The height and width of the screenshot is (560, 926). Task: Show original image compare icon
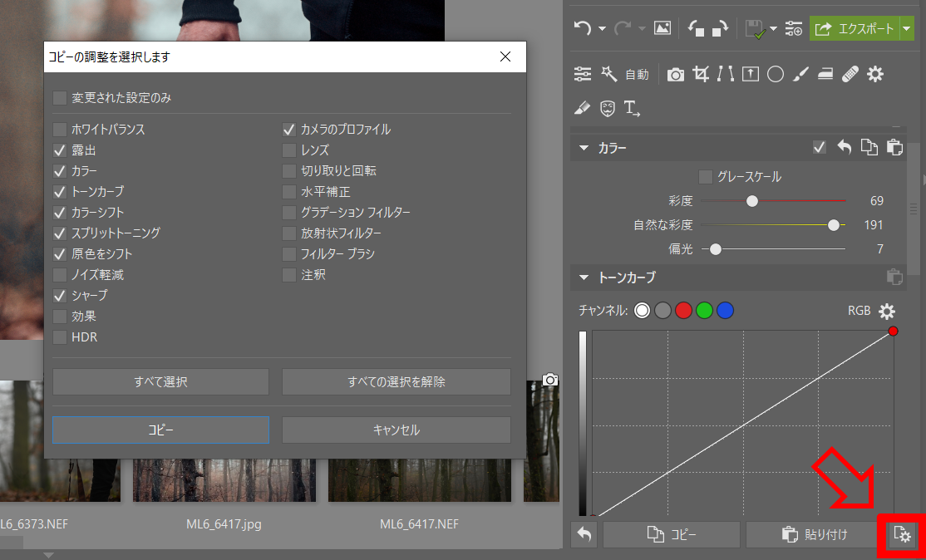662,28
